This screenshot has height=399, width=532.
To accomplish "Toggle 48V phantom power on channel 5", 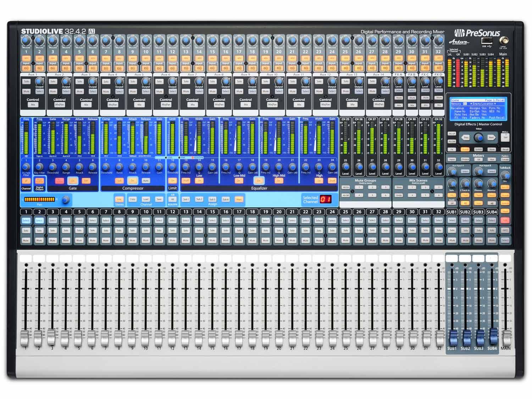I will click(x=79, y=58).
